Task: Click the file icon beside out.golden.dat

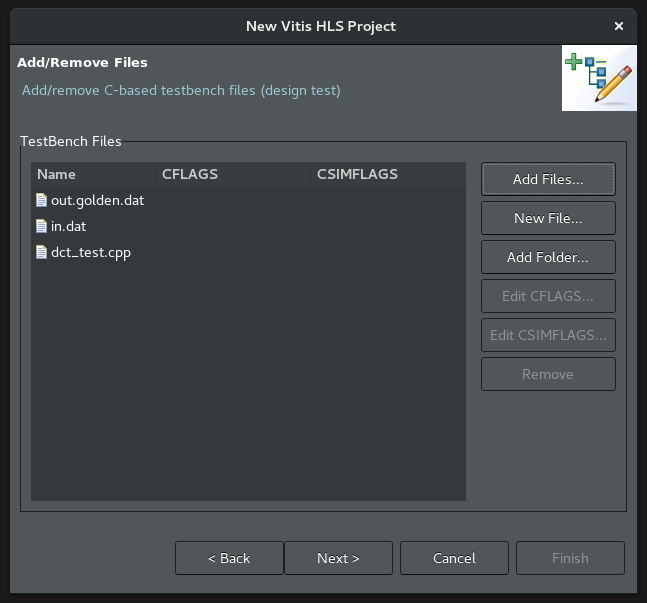Action: [41, 200]
